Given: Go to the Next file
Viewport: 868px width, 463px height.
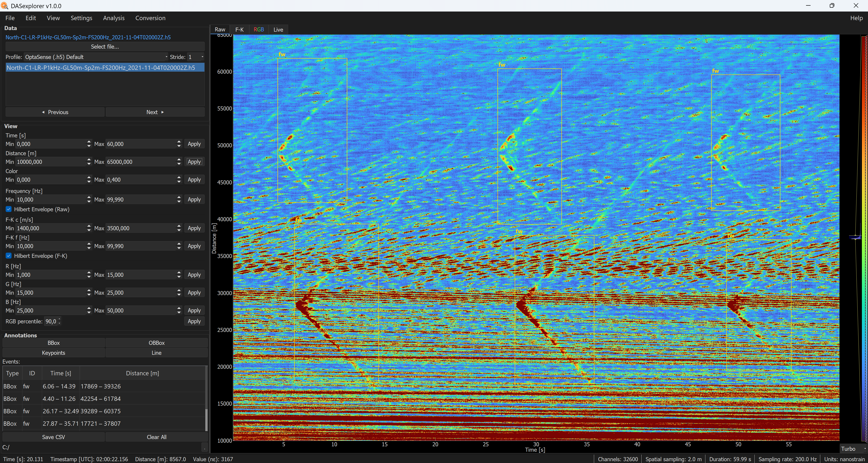Looking at the screenshot, I should 155,112.
